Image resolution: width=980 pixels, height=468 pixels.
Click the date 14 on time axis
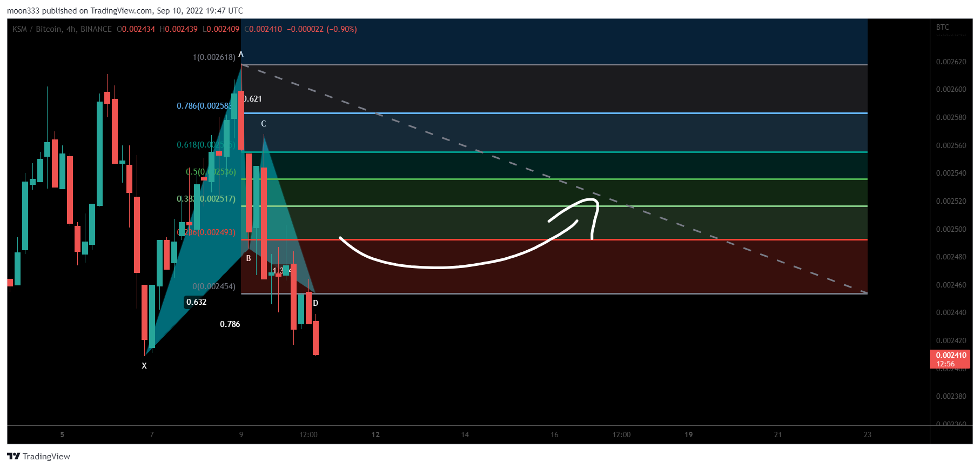[465, 434]
